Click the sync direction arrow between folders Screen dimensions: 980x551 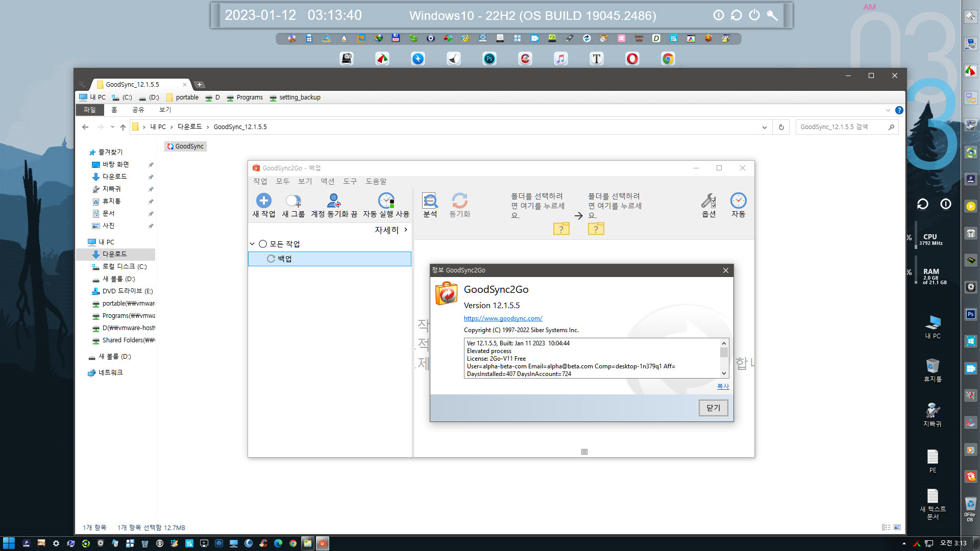(x=578, y=216)
